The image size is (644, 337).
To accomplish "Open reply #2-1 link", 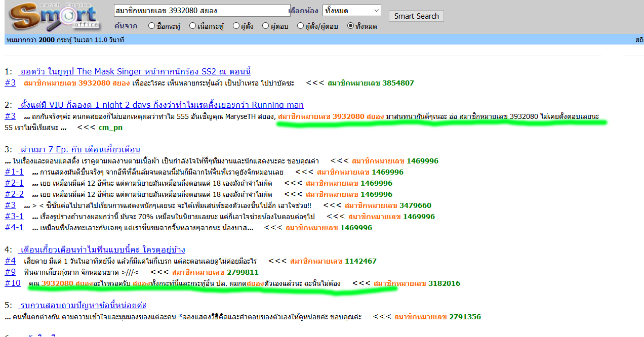I will click(14, 183).
